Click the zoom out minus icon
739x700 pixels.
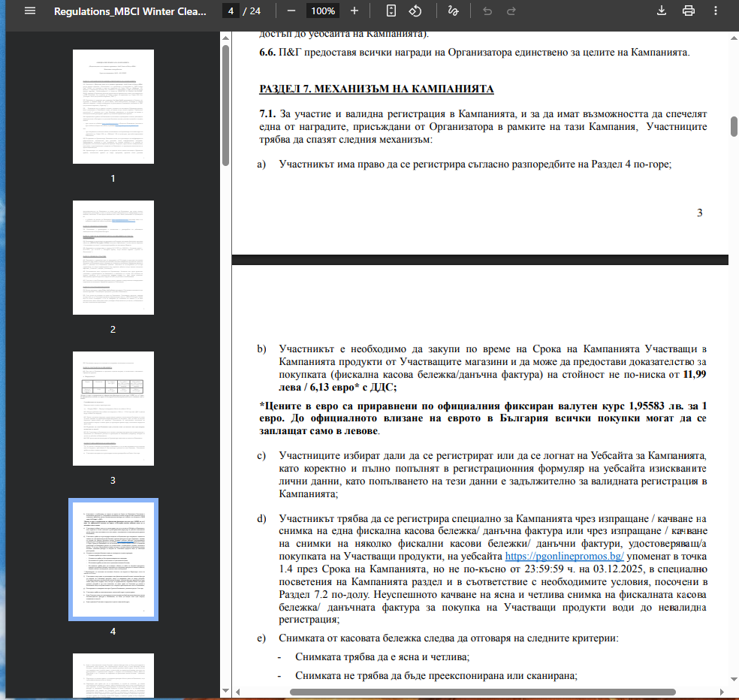click(292, 11)
